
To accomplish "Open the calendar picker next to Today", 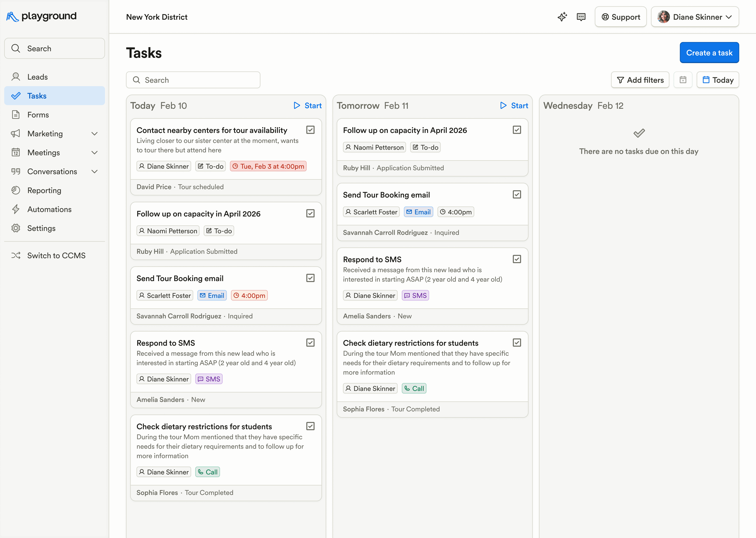I will click(683, 80).
